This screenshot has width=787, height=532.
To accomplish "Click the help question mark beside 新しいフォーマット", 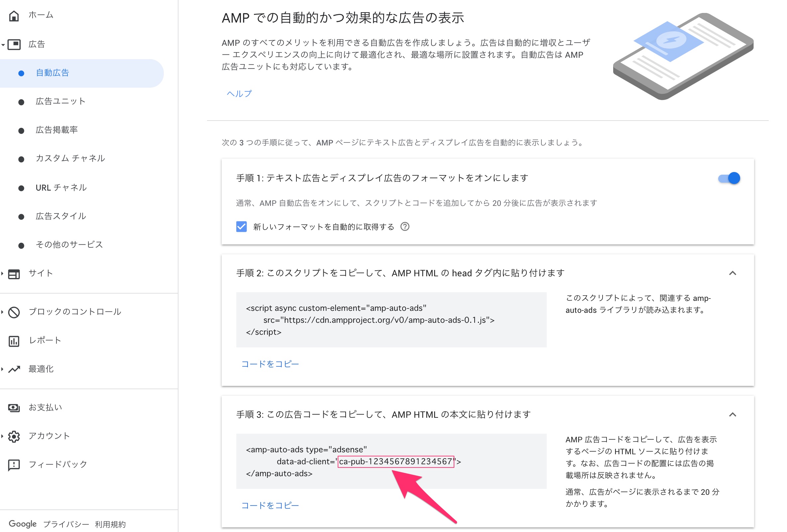I will coord(405,226).
